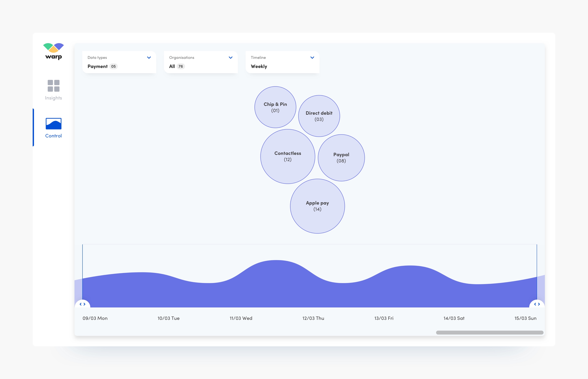Click the 76 count badge
The image size is (588, 379).
click(180, 66)
